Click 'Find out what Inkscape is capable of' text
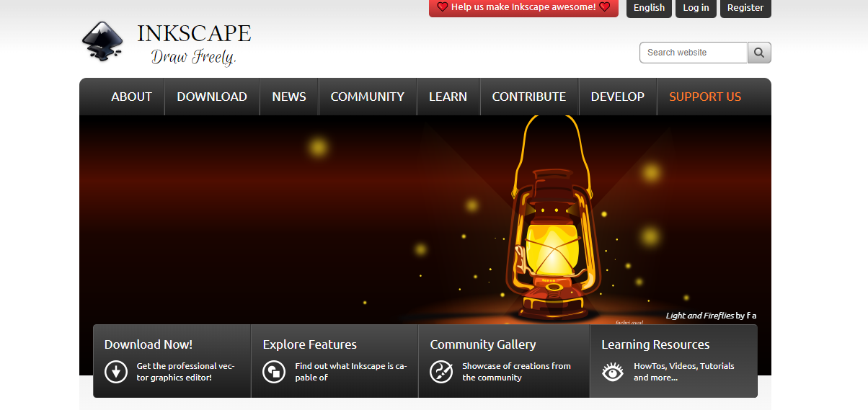The width and height of the screenshot is (868, 410). 351,372
